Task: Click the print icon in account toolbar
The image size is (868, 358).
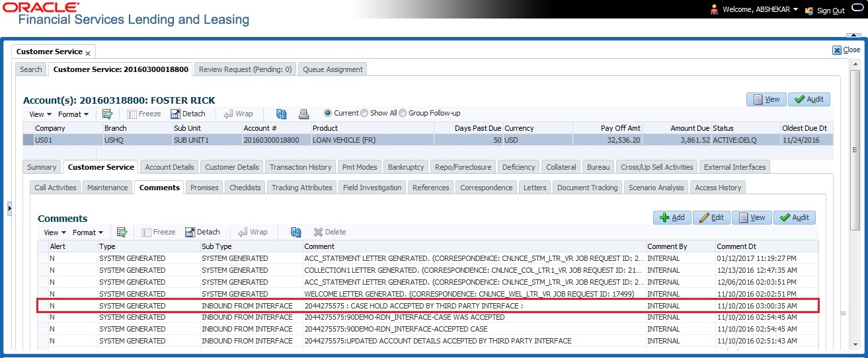Action: tap(304, 114)
